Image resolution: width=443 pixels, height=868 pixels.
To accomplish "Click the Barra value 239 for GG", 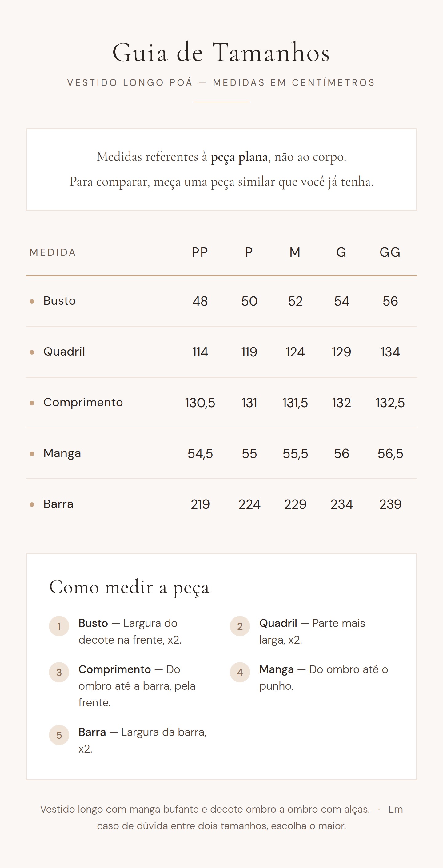I will coord(390,504).
